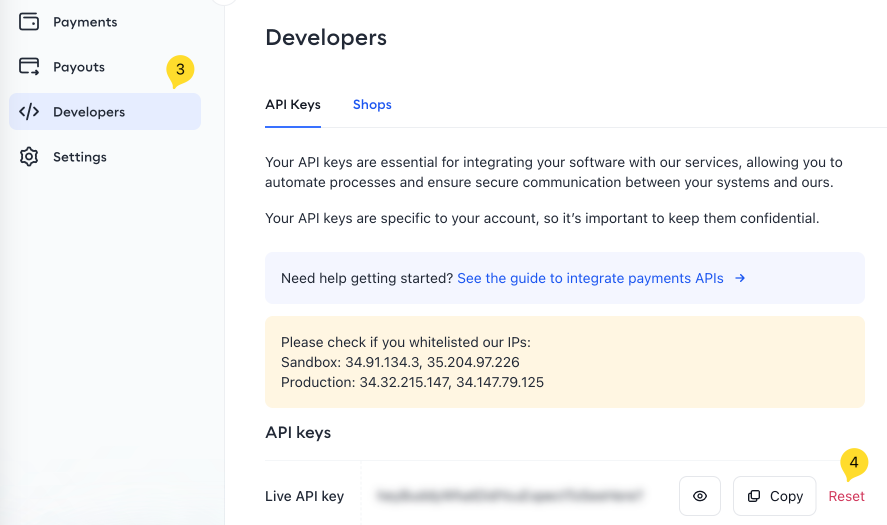The width and height of the screenshot is (887, 525).
Task: Click the Developers code brackets icon
Action: point(29,112)
